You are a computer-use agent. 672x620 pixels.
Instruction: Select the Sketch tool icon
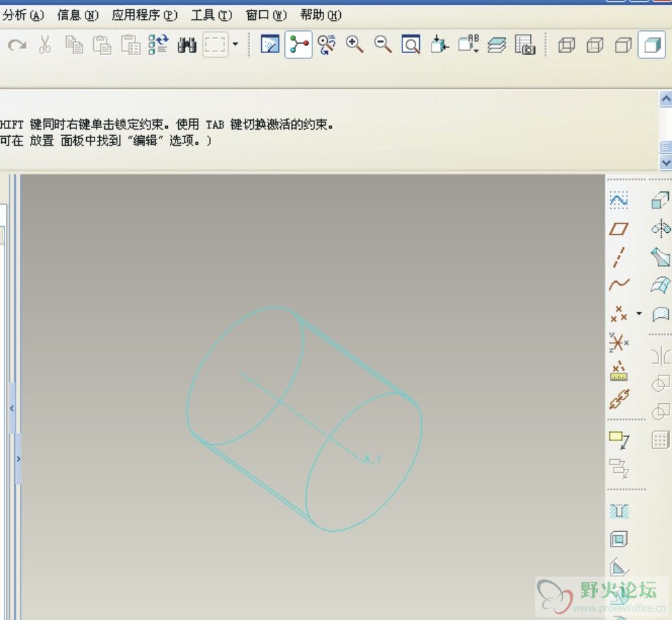pos(619,200)
